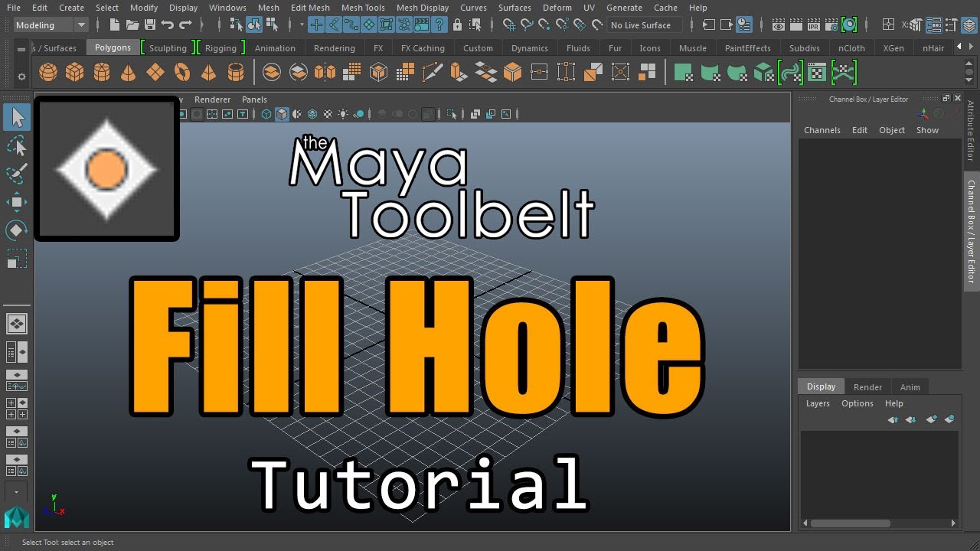The image size is (980, 551).
Task: Select the Select Tool arrow in toolbox
Action: click(17, 117)
